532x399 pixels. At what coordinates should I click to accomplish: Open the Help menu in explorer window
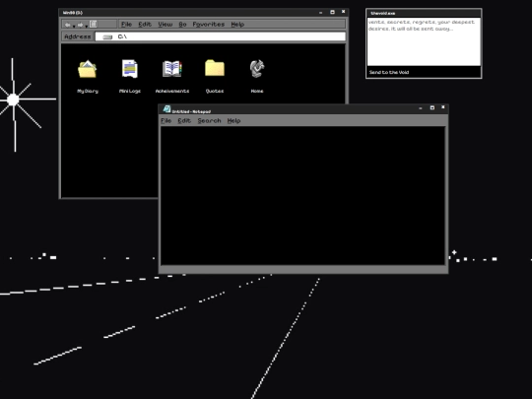click(237, 24)
